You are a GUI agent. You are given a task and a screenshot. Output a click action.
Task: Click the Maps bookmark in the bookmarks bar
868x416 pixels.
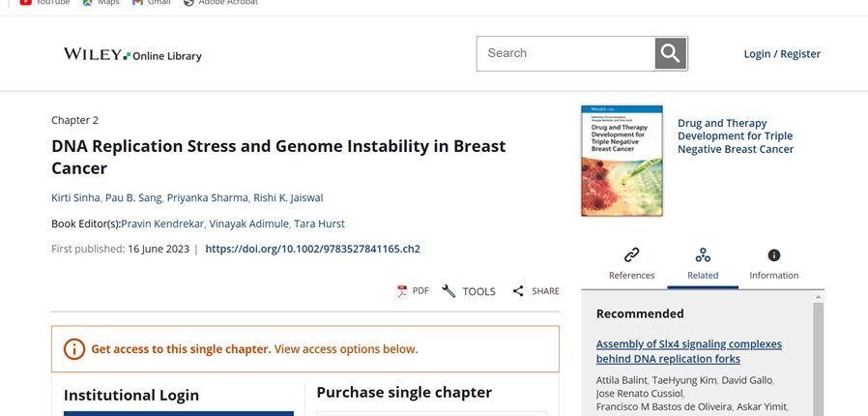(101, 3)
